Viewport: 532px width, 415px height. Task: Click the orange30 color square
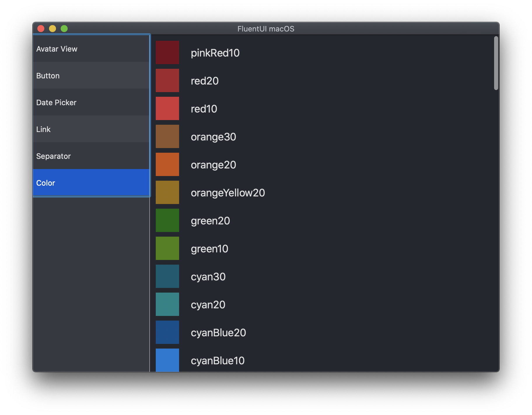pyautogui.click(x=167, y=136)
